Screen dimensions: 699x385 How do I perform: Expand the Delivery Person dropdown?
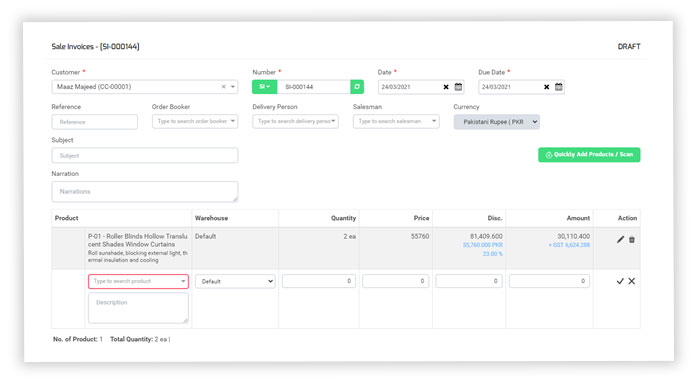(x=295, y=121)
